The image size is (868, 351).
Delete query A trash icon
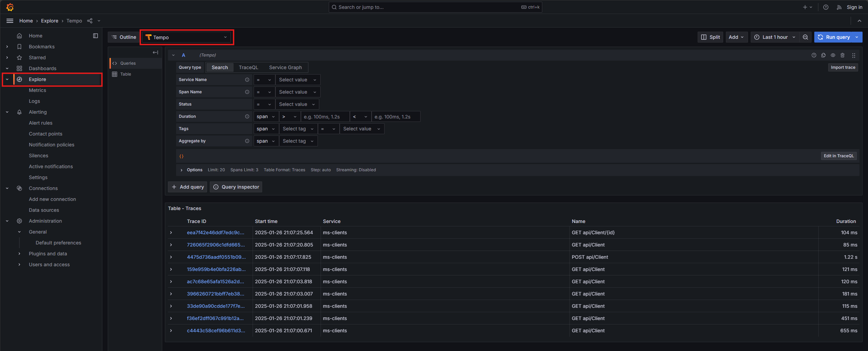click(x=843, y=55)
